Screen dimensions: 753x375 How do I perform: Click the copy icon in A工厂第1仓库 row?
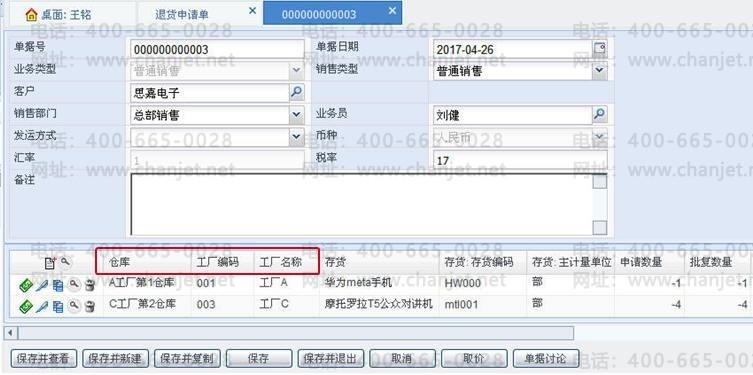click(x=58, y=285)
